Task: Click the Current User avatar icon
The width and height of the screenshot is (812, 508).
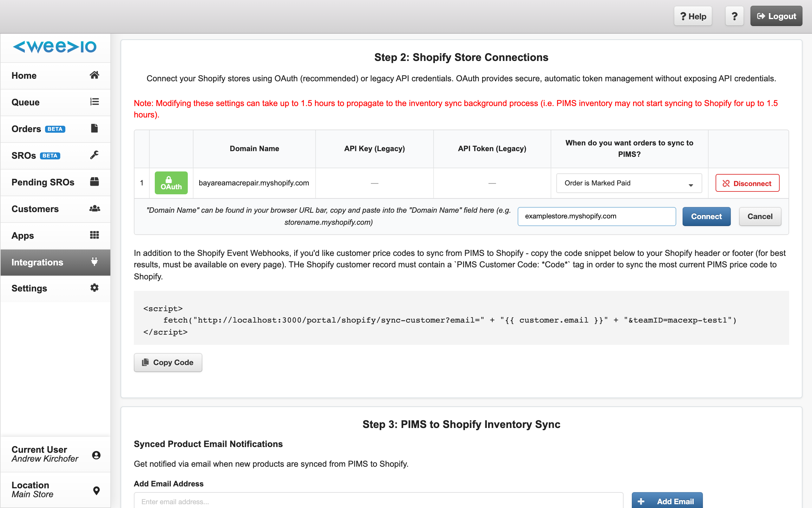Action: coord(96,455)
